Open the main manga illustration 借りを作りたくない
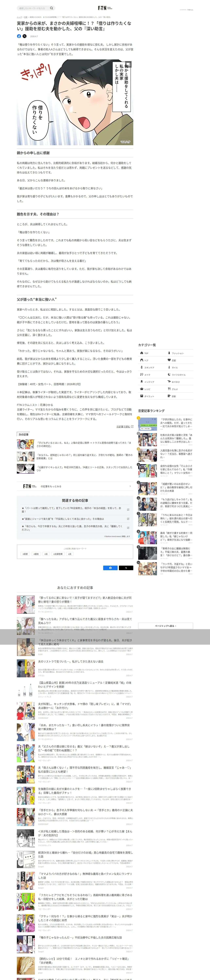 pos(75,102)
